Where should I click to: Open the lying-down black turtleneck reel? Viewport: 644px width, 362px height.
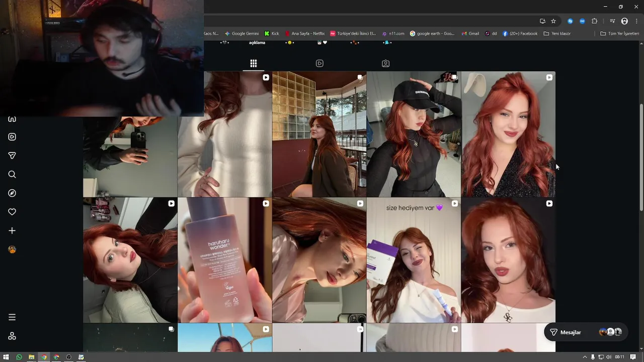130,260
